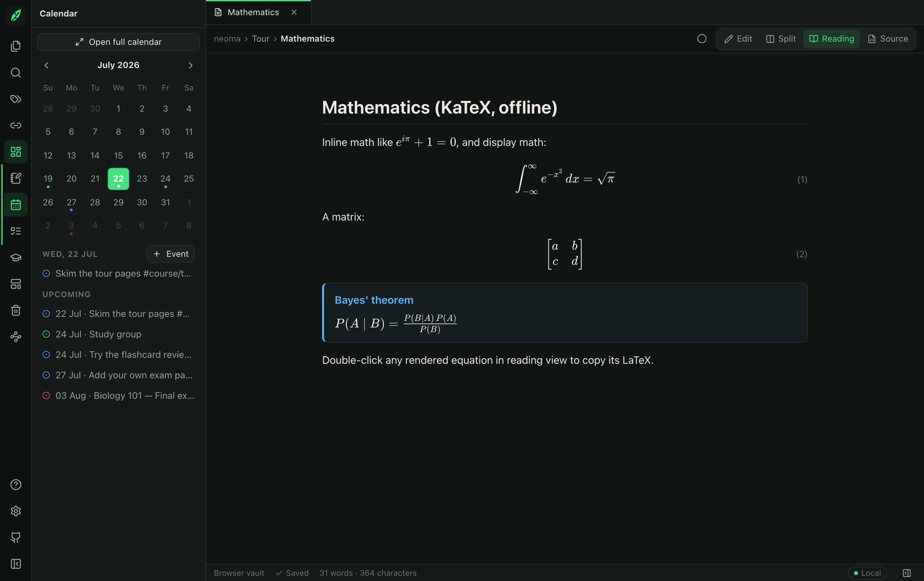Open the help question mark icon

pos(16,485)
